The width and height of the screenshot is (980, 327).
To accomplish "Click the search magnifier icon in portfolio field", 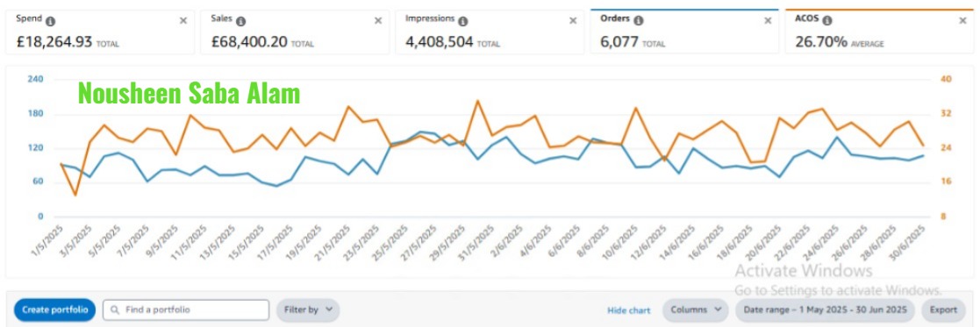I will (x=115, y=309).
